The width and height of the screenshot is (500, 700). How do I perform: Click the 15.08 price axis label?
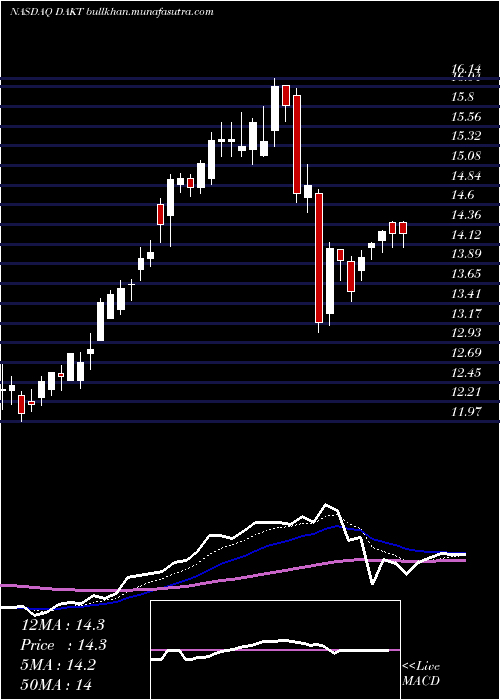point(466,156)
